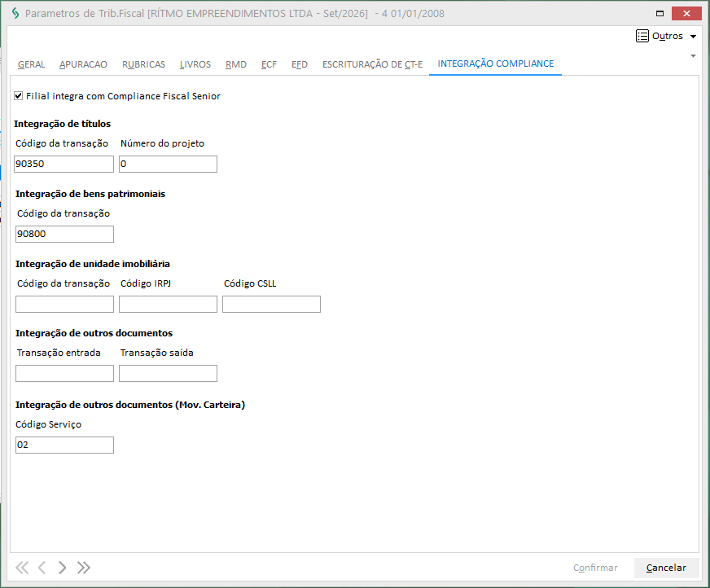Click the 'Integração de títulos' heading

tap(62, 124)
